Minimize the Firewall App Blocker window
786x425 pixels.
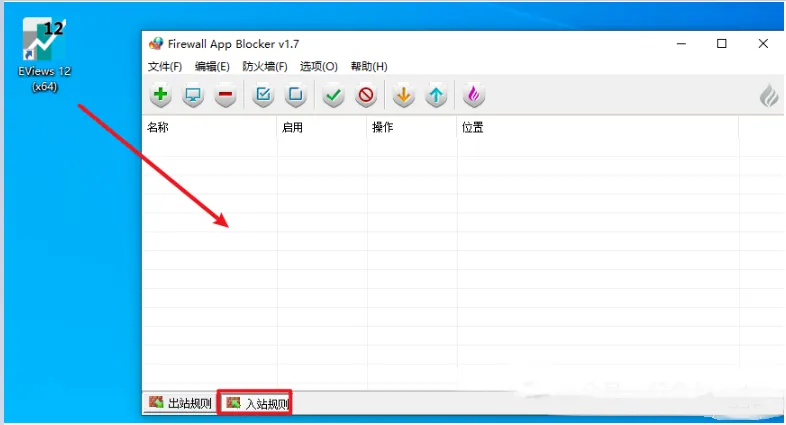[681, 44]
